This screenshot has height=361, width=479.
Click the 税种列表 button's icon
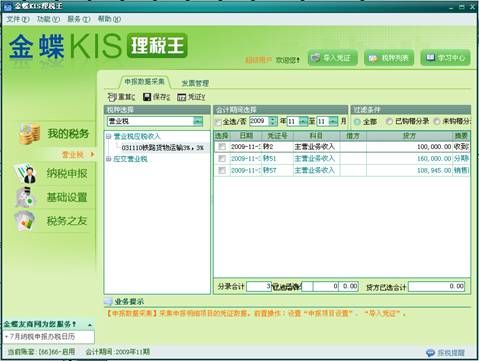(x=372, y=58)
